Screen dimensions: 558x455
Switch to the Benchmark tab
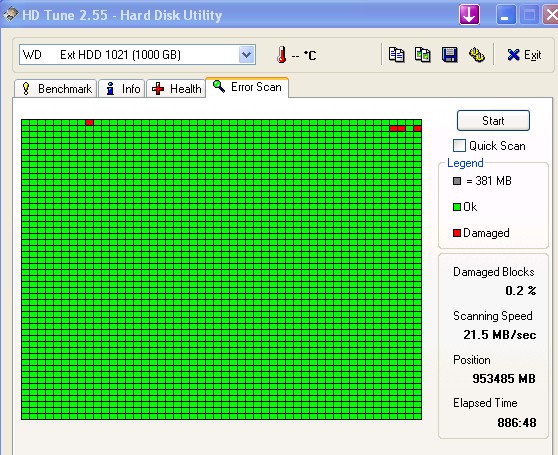pos(56,89)
